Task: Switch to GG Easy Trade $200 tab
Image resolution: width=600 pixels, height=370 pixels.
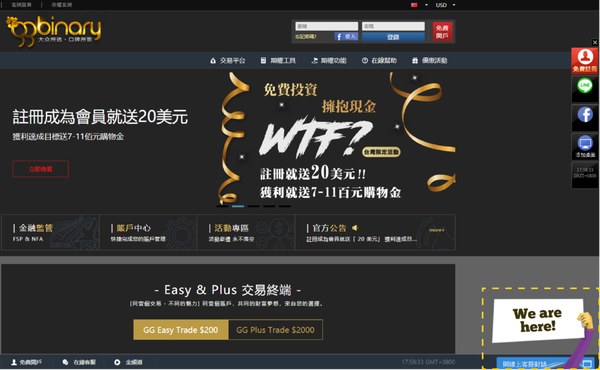Action: point(181,330)
